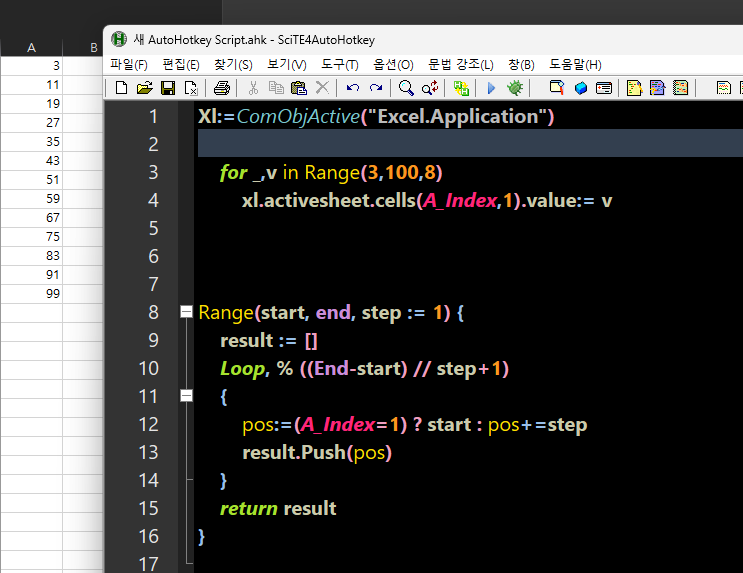Collapse the Range function fold marker
743x573 pixels.
186,312
